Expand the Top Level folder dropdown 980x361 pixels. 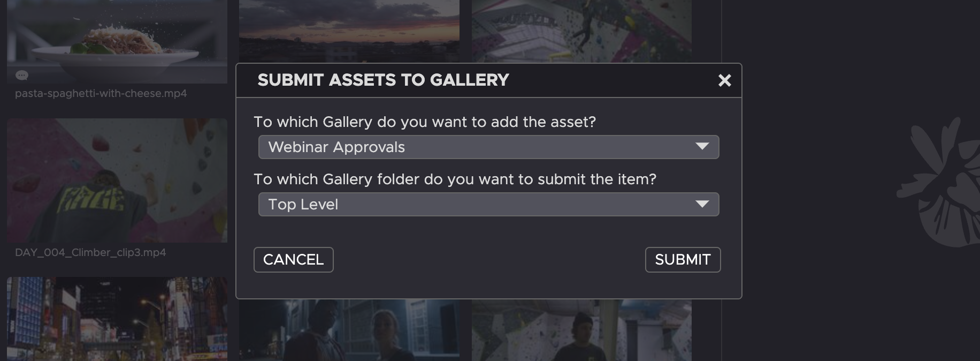[x=488, y=205]
